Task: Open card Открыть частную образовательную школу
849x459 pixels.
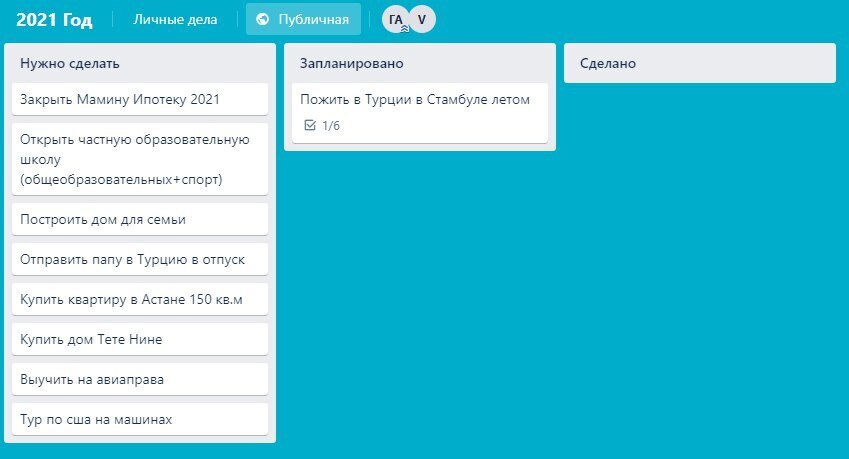Action: tap(140, 159)
